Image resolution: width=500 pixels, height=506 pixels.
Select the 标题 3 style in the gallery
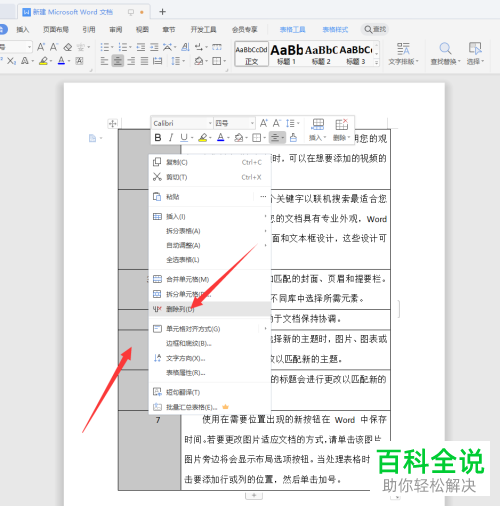(x=356, y=54)
